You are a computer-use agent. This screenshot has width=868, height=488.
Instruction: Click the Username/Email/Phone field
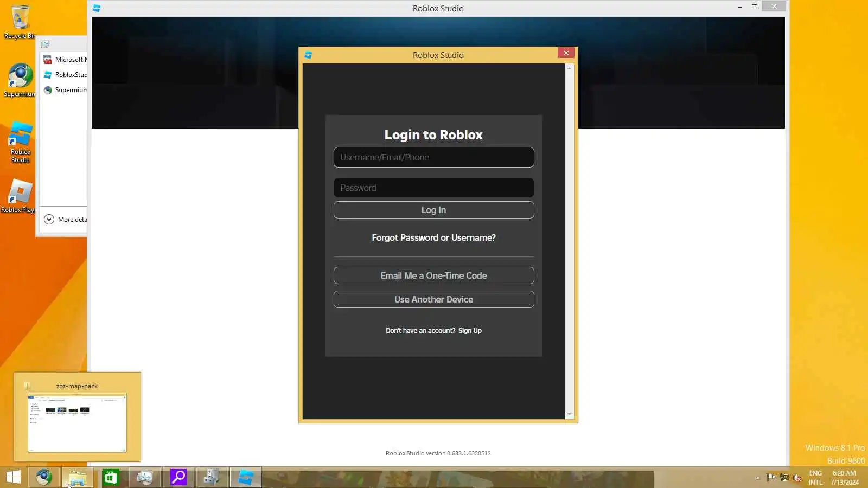coord(433,157)
